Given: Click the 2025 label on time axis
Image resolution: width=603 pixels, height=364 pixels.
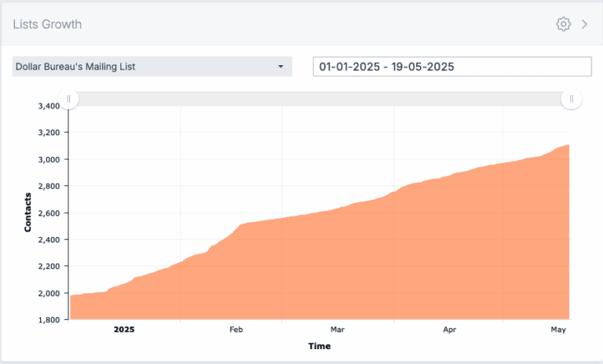Looking at the screenshot, I should click(124, 329).
